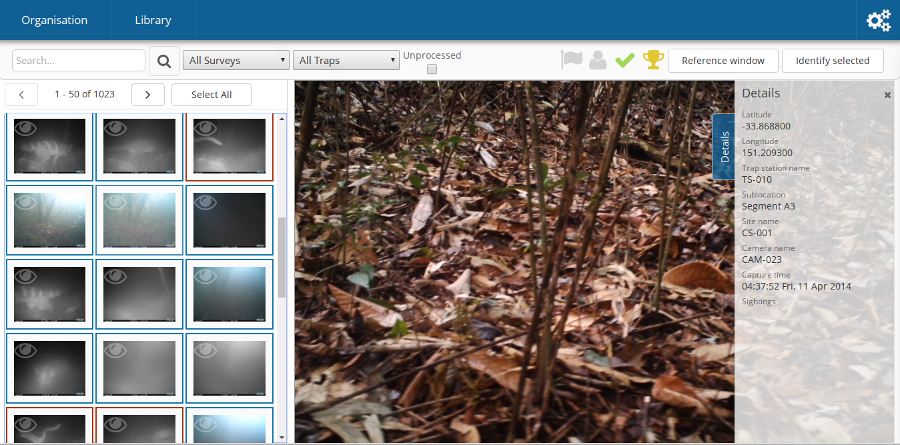
Task: Click the Identify selected button
Action: (x=832, y=61)
